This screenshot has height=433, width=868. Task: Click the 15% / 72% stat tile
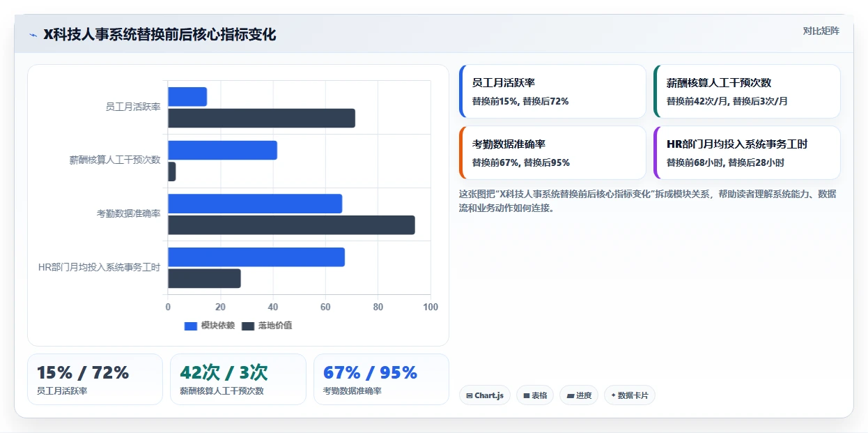(x=95, y=379)
